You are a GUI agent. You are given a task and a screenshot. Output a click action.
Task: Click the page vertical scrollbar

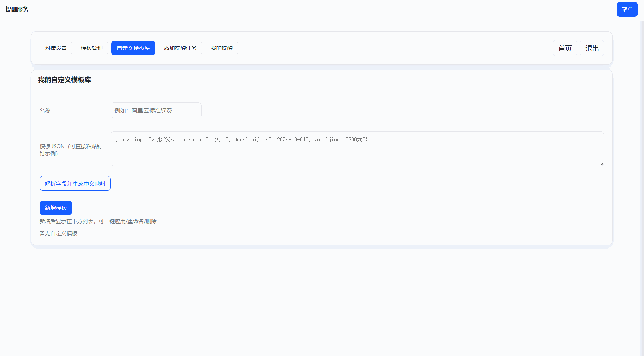[642, 179]
